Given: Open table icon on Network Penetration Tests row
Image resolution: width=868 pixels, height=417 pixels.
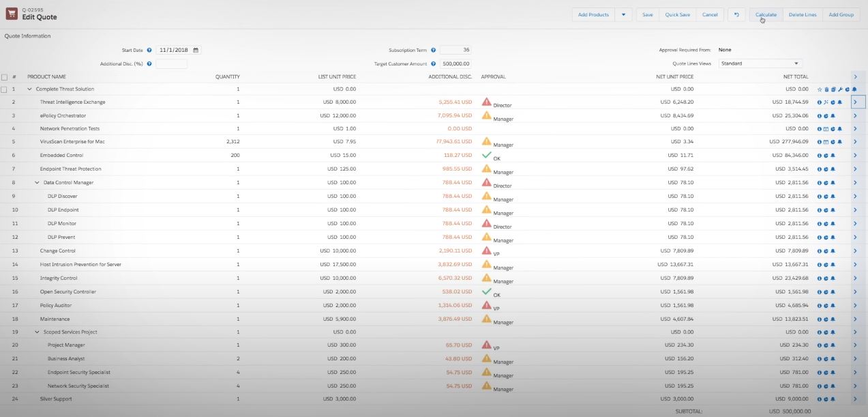Looking at the screenshot, I should coord(826,129).
